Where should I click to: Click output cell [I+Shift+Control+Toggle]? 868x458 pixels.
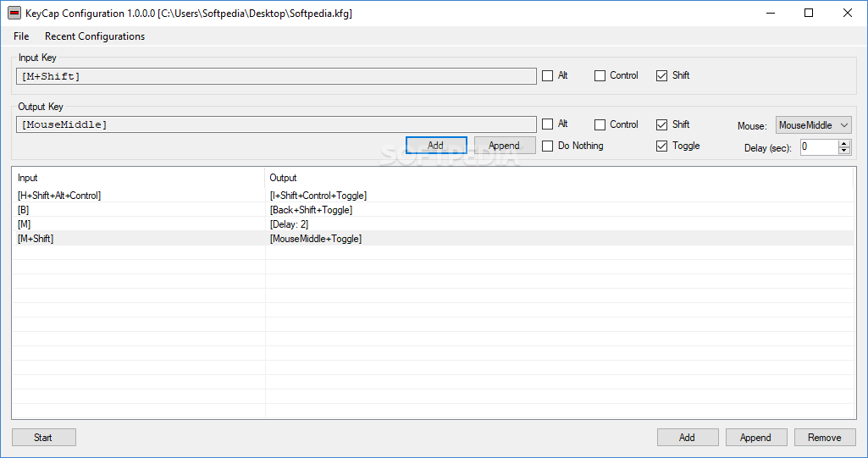tap(318, 196)
